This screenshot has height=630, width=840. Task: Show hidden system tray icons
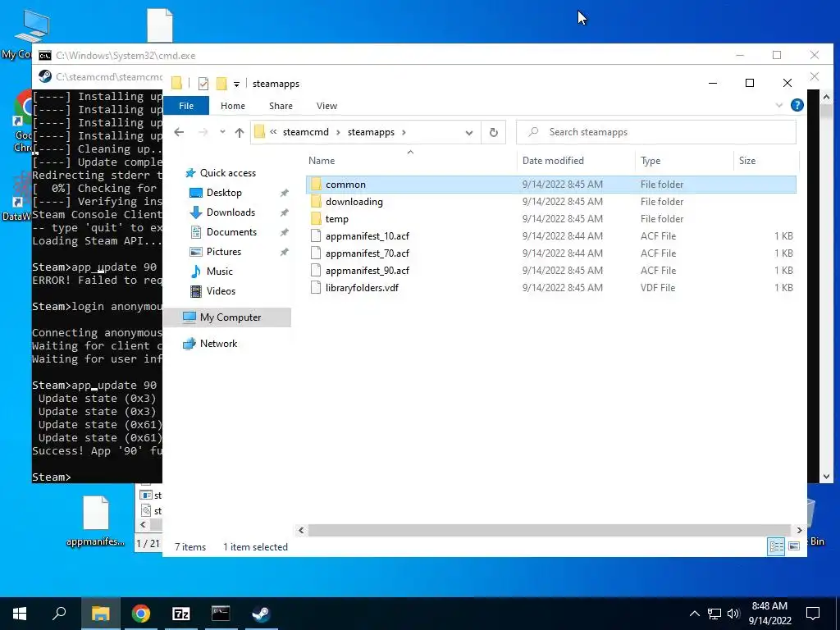[694, 614]
